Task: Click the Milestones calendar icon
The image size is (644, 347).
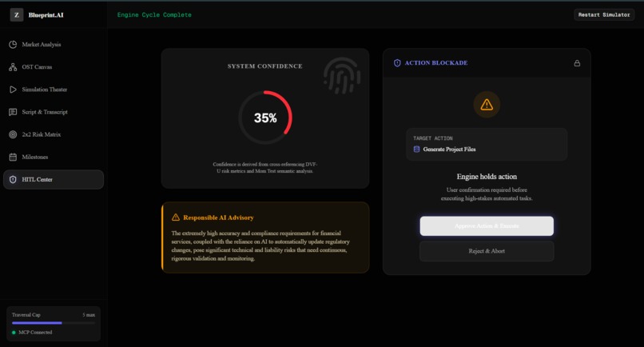Action: 13,157
